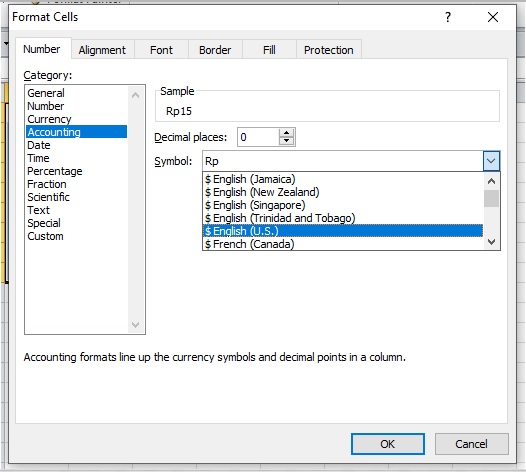Click symbol list scroll up arrow
This screenshot has width=526, height=472.
pos(491,181)
